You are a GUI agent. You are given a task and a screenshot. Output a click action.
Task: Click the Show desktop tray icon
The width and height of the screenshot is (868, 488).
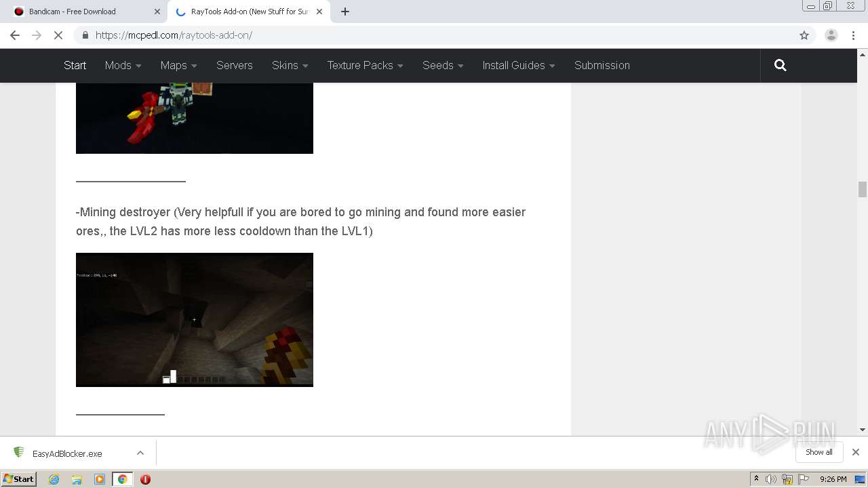(x=860, y=479)
